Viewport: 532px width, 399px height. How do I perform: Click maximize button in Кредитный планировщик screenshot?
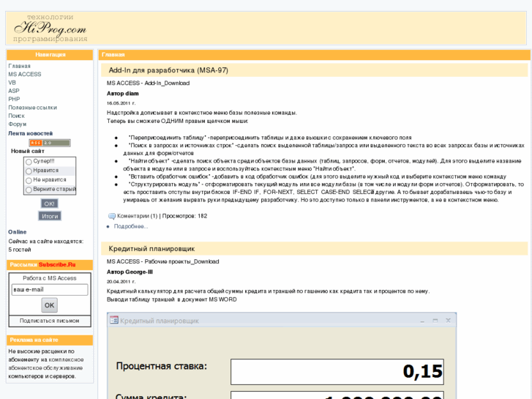pos(435,321)
